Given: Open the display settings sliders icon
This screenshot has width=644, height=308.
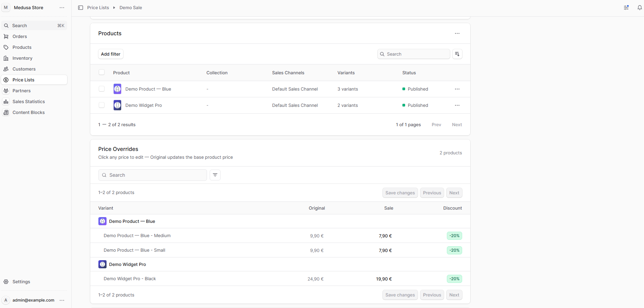Looking at the screenshot, I should [x=626, y=7].
